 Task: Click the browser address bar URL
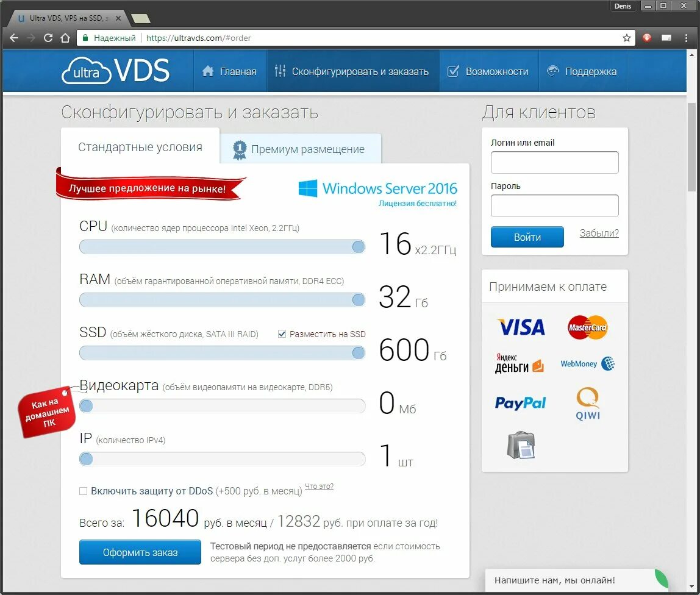[x=199, y=38]
